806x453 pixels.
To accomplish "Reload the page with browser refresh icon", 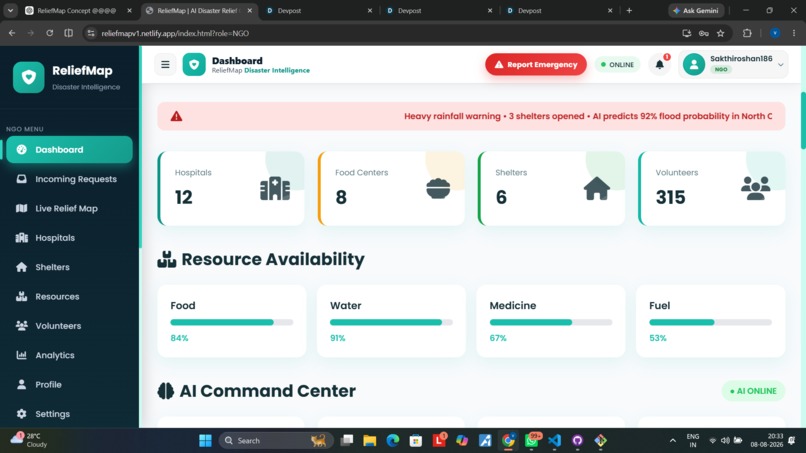I will (49, 33).
